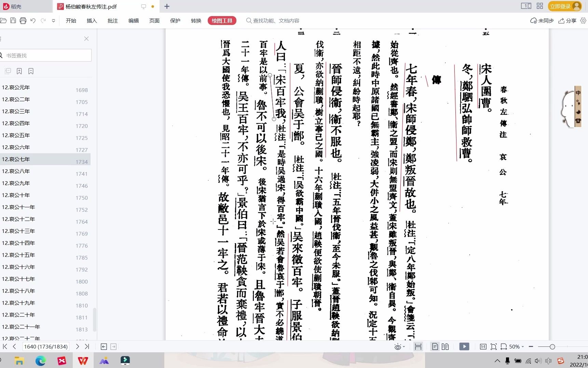Start slideshow play mode

click(464, 346)
